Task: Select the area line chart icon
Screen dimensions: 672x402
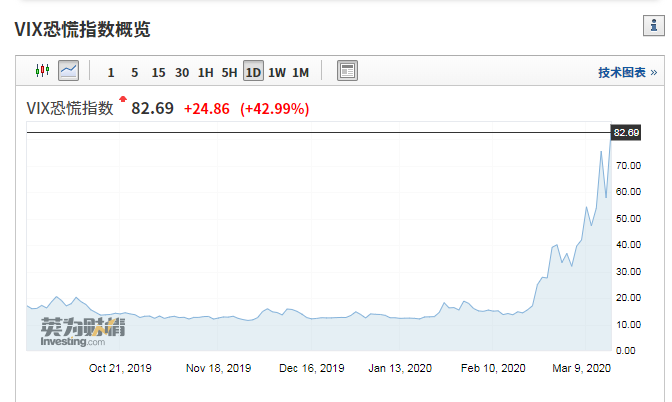Action: [69, 70]
